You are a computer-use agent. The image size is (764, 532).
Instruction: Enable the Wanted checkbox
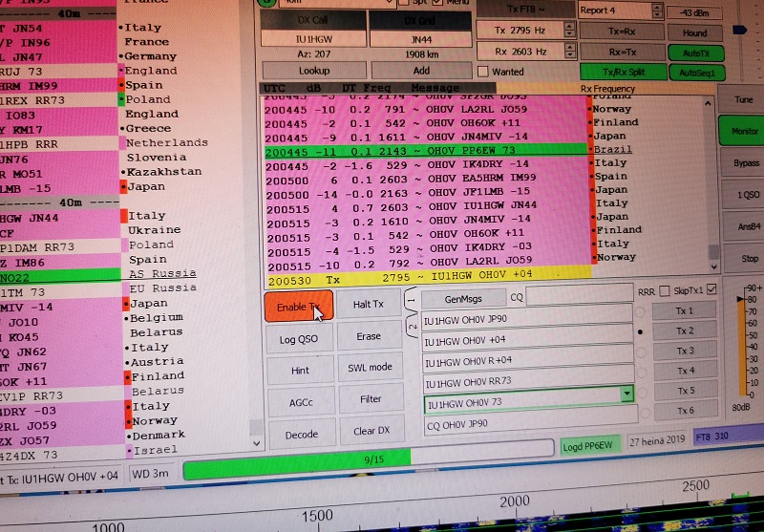tap(483, 72)
